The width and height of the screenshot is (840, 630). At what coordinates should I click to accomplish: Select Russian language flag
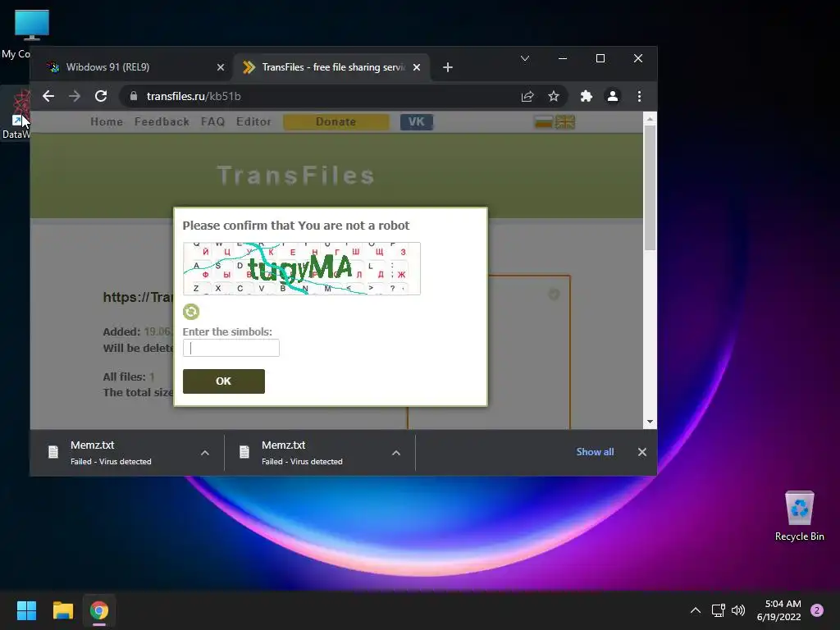click(x=544, y=122)
